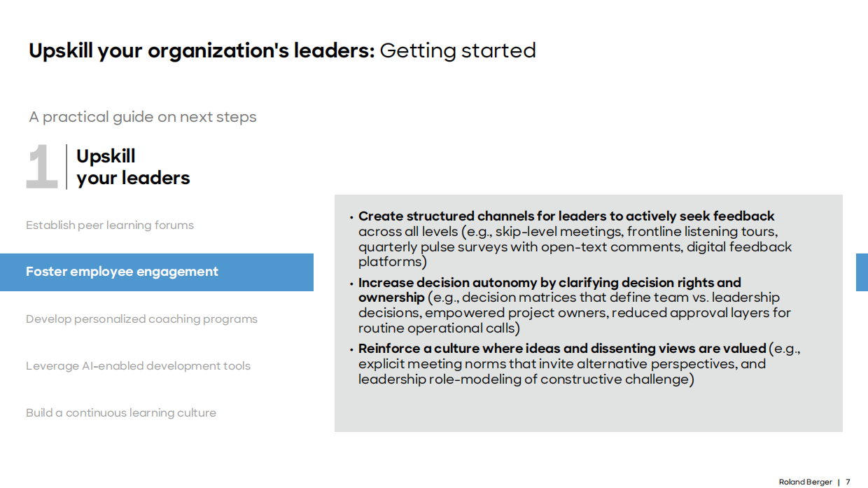Go to "Build a continuous learning culture"
The height and width of the screenshot is (488, 868).
[x=121, y=413]
